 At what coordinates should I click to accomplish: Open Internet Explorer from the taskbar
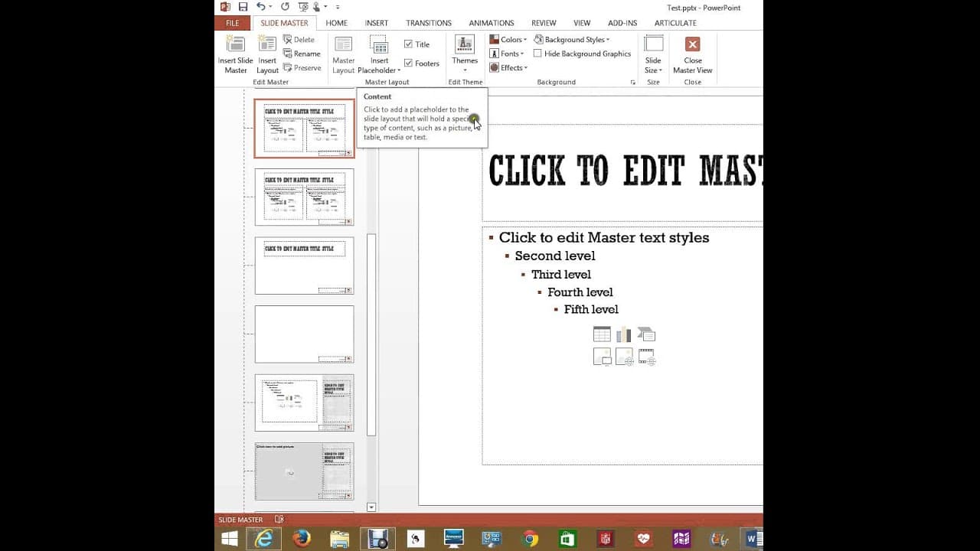coord(263,539)
